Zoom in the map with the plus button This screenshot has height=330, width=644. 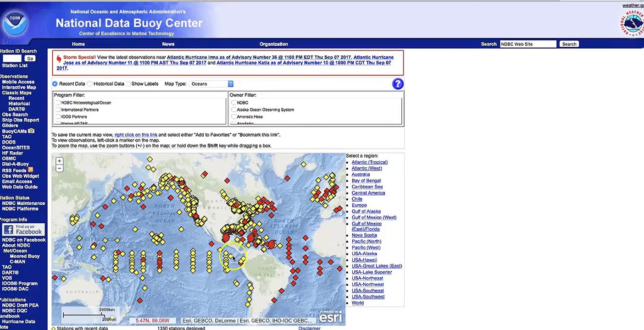[x=59, y=161]
